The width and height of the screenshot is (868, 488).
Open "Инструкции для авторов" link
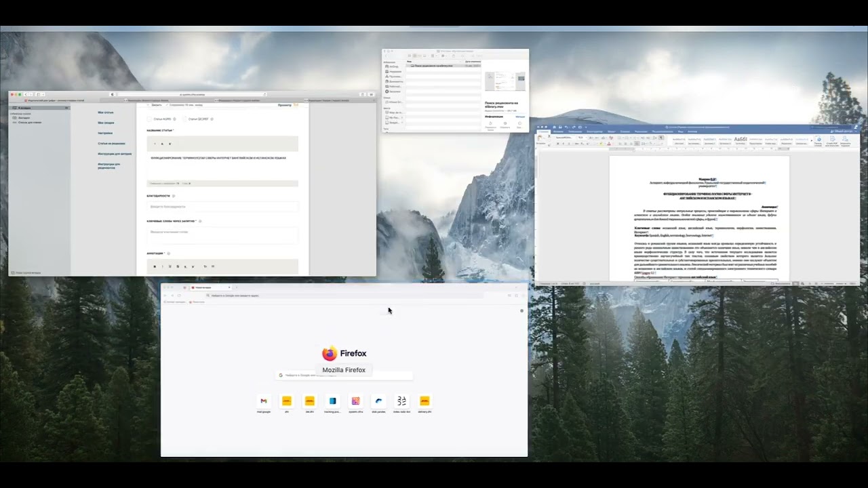[115, 154]
